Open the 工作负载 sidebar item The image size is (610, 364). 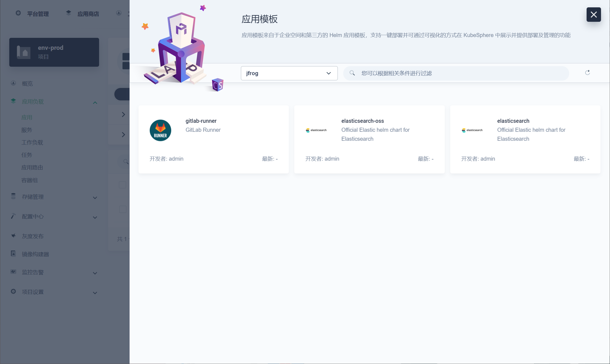(x=32, y=142)
